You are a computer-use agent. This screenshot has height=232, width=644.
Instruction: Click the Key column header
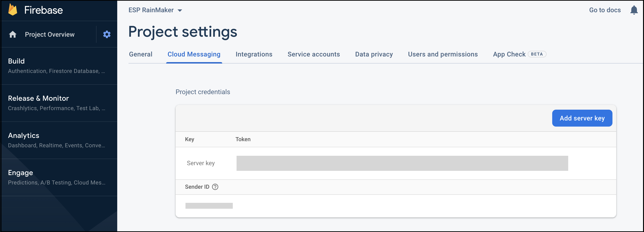pyautogui.click(x=189, y=139)
